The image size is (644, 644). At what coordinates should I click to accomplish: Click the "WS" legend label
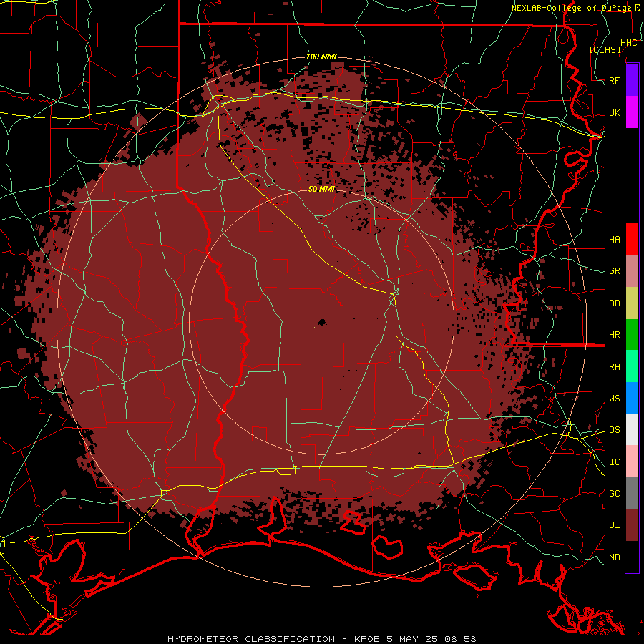coord(614,399)
